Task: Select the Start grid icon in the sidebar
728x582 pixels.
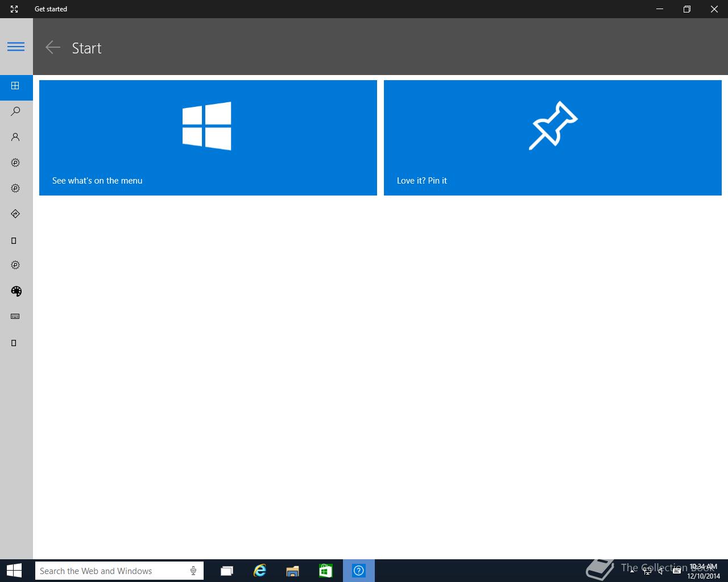Action: click(16, 86)
